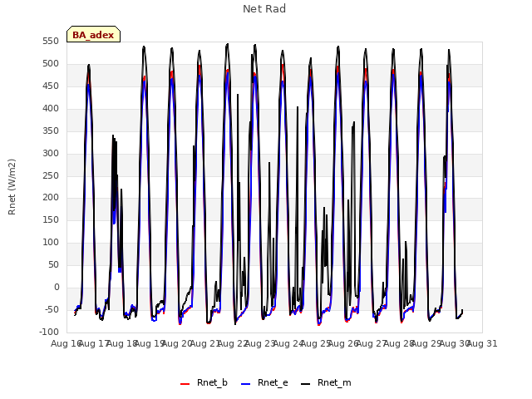Click the 250 y-axis tick label

click(51, 175)
